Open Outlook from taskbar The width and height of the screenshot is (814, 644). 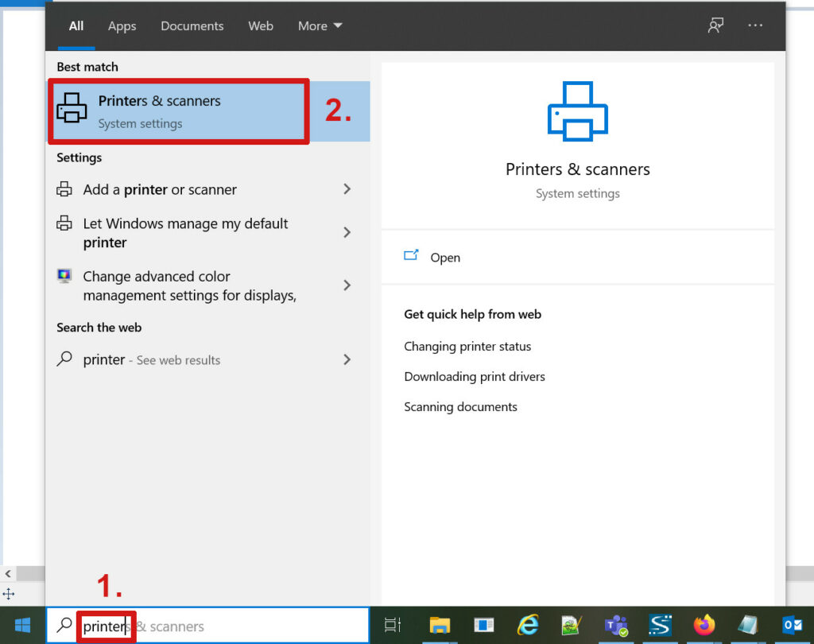point(793,625)
